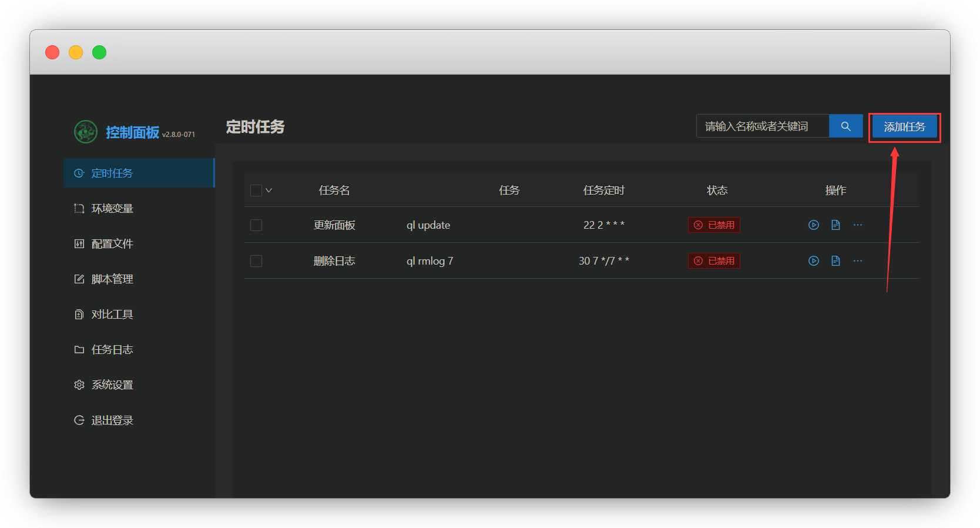Run the 删除日志 task play icon

click(813, 261)
